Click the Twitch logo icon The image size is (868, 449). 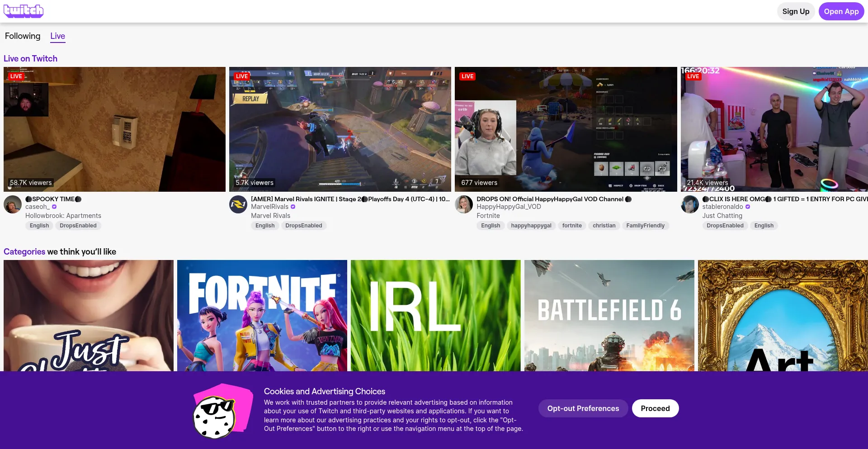tap(24, 11)
